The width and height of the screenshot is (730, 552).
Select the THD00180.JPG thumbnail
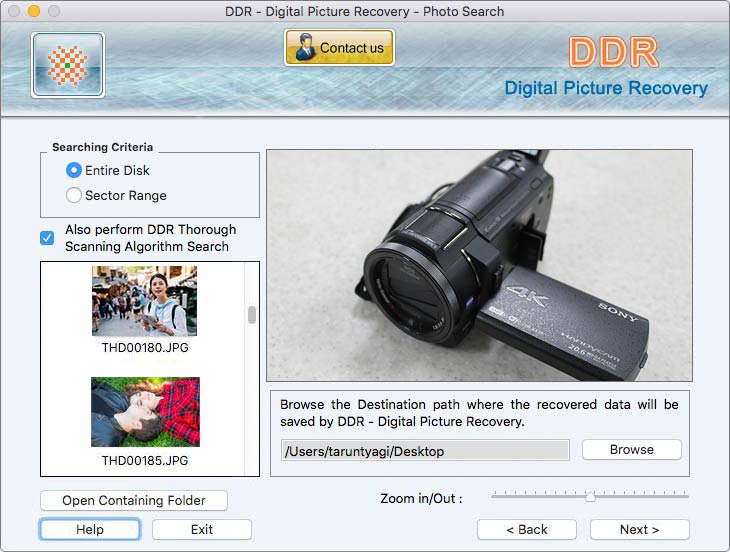click(144, 301)
